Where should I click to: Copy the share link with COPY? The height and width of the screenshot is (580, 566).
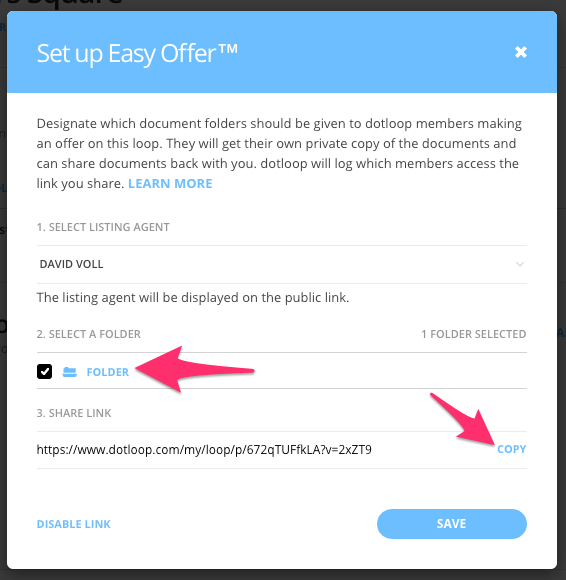pyautogui.click(x=511, y=449)
